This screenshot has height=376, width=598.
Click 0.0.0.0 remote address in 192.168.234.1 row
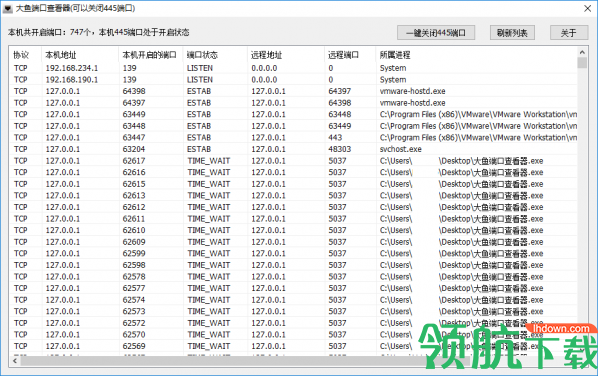pos(264,68)
